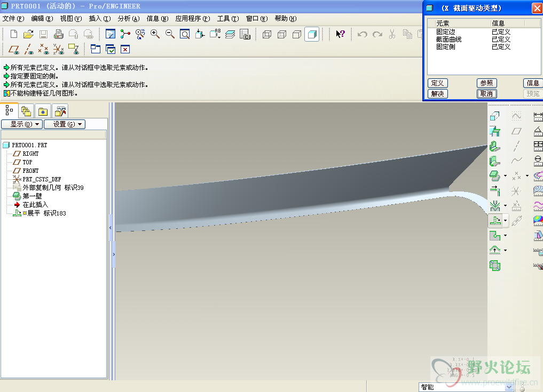Toggle datum axes display
The width and height of the screenshot is (543, 392).
[29, 49]
